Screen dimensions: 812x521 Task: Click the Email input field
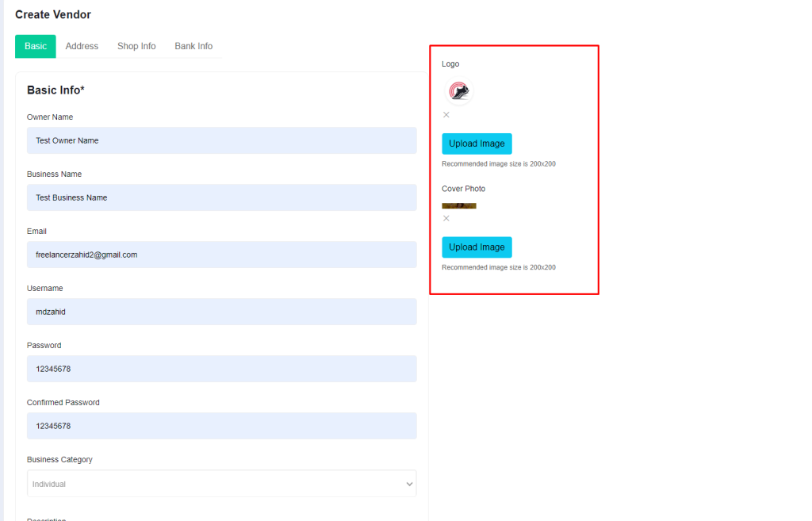coord(222,255)
